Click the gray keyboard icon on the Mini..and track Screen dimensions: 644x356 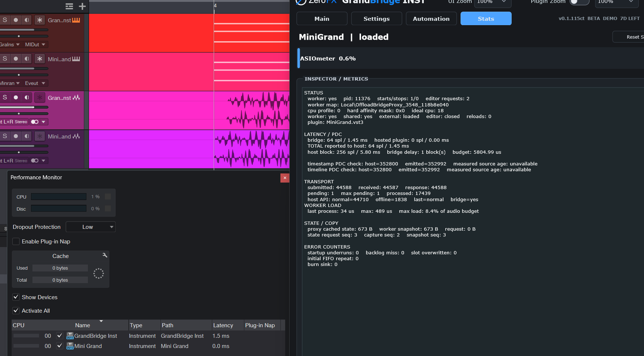[76, 59]
